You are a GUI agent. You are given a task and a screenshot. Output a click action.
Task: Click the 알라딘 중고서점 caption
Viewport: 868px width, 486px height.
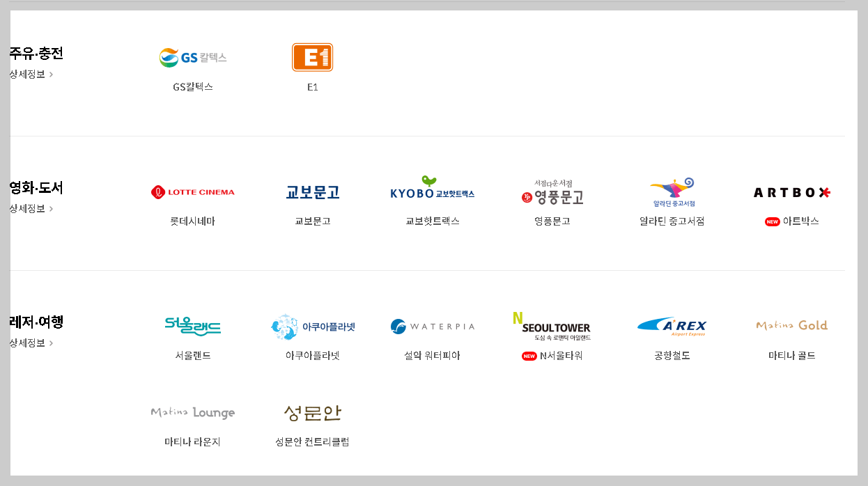(x=672, y=221)
